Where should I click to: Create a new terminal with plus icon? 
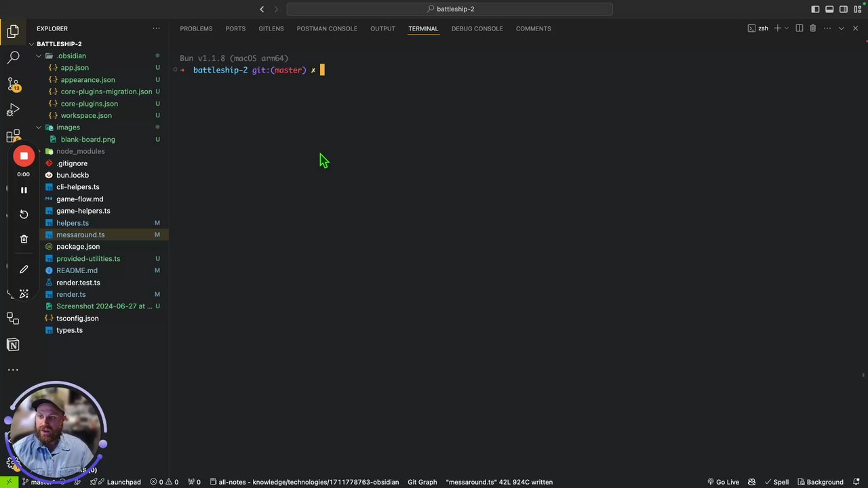(778, 28)
